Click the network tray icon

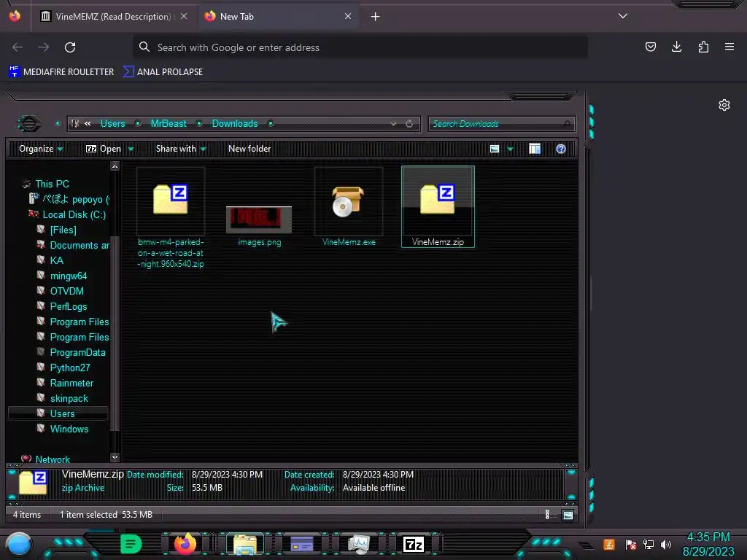click(x=649, y=544)
